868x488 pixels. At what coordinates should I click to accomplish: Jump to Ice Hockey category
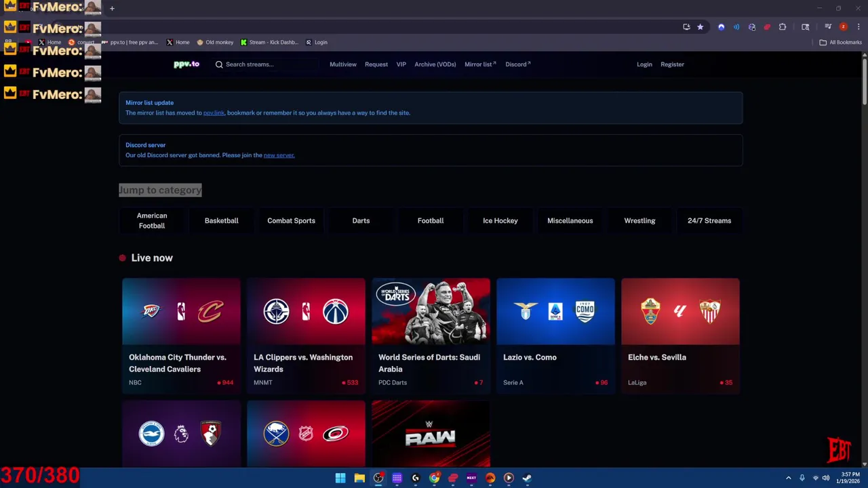[x=500, y=221]
